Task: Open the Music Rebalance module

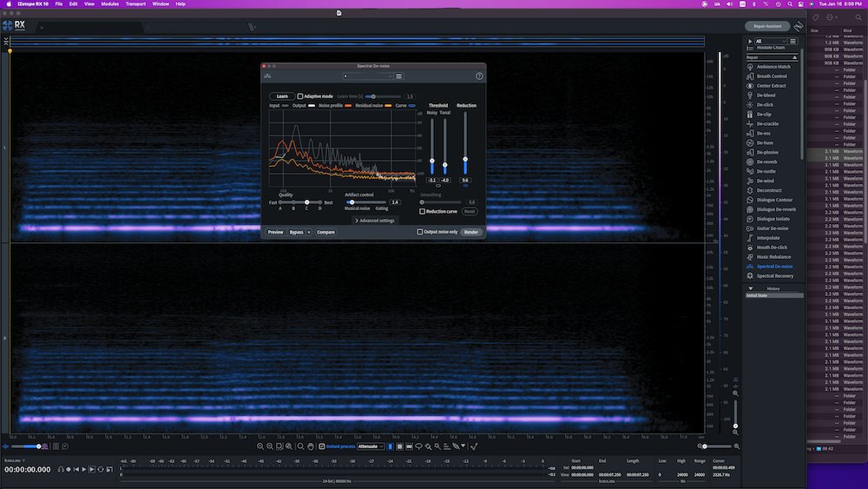Action: coord(773,256)
